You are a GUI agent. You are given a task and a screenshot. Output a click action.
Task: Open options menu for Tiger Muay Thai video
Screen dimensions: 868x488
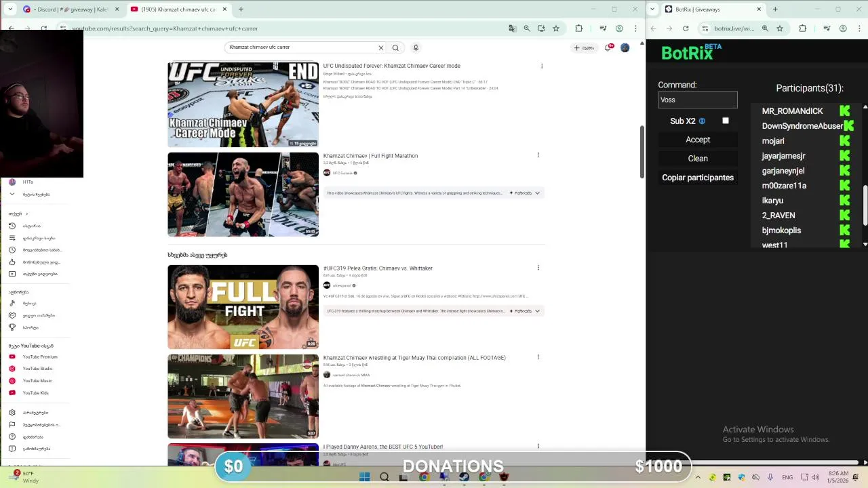538,357
